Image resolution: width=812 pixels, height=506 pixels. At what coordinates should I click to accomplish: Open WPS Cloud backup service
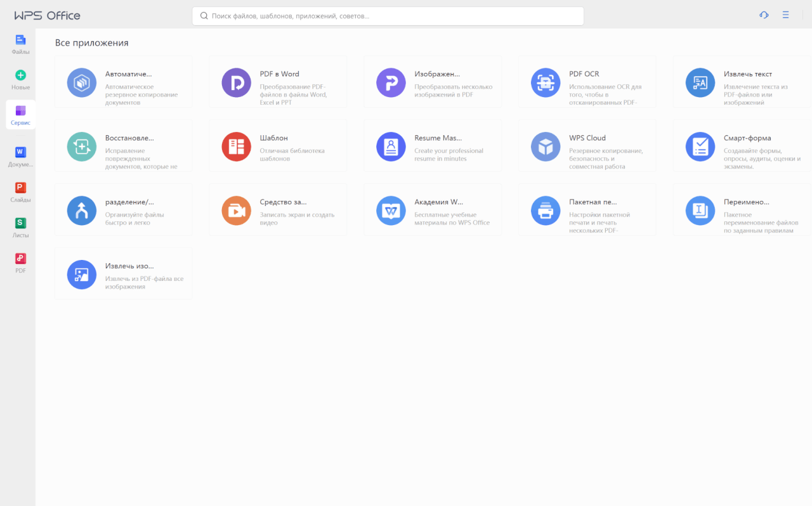[x=587, y=146]
